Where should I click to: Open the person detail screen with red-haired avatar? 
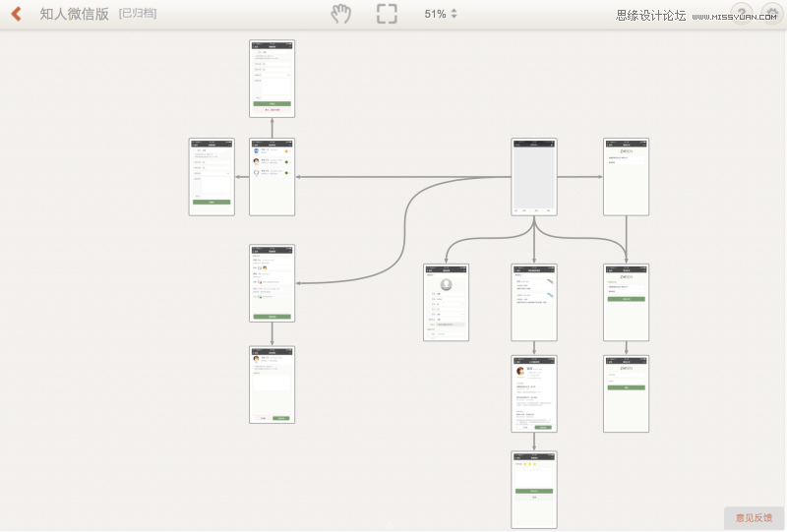coord(534,394)
